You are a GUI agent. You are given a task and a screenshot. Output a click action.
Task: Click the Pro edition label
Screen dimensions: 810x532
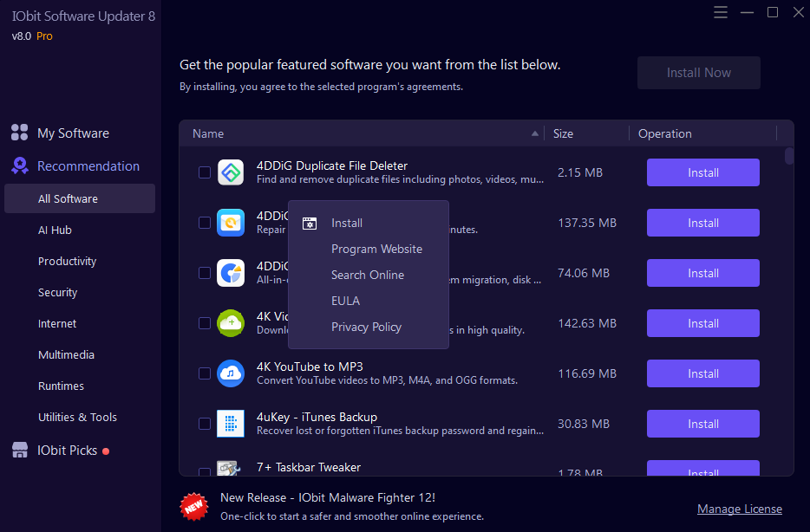[44, 36]
